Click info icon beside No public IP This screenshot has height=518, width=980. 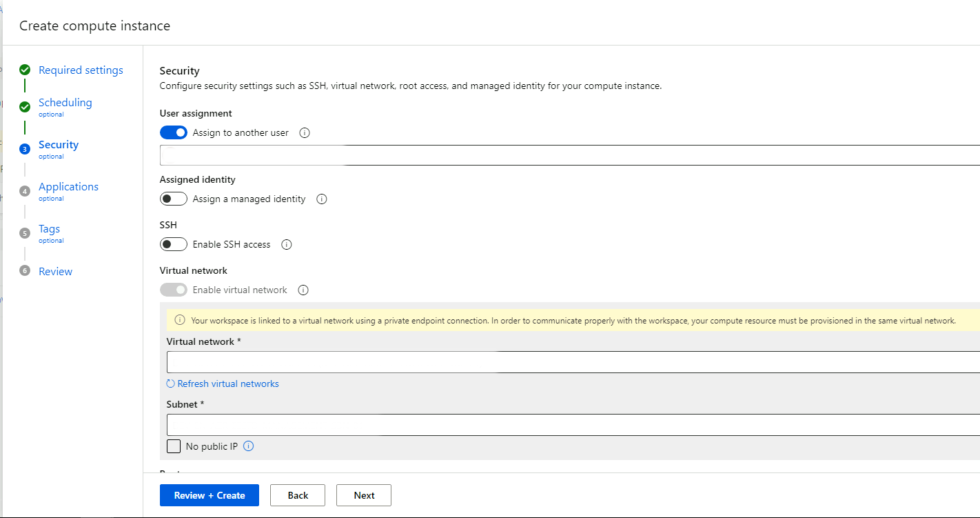coord(249,446)
